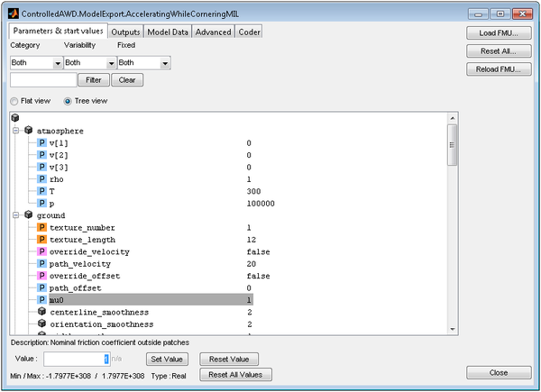Select the Tree view radio button
The image size is (541, 392).
pyautogui.click(x=68, y=101)
